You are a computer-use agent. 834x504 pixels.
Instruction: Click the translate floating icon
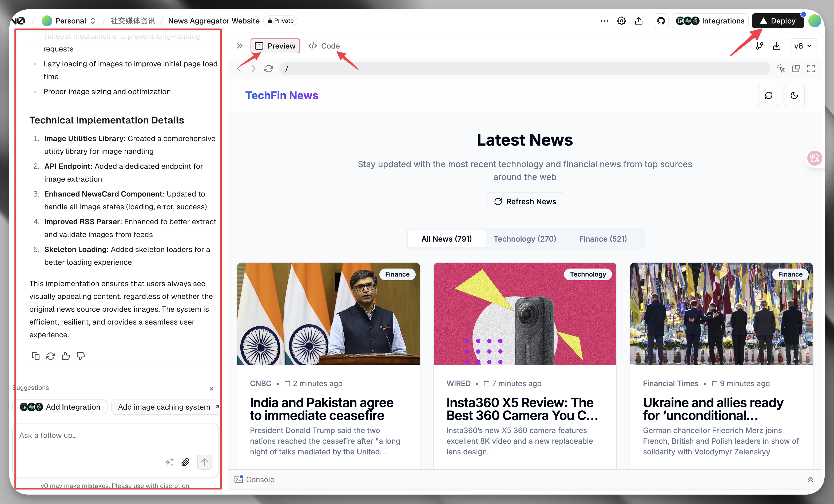click(814, 158)
